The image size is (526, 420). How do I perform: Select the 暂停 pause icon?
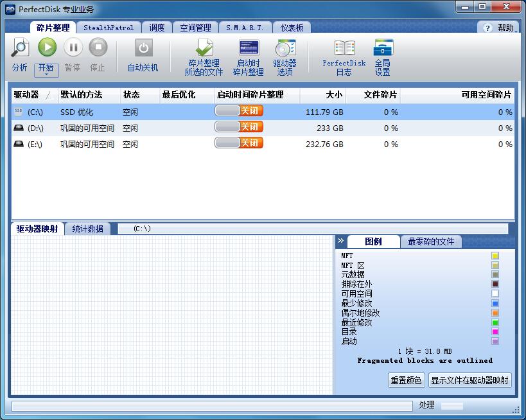coord(73,47)
